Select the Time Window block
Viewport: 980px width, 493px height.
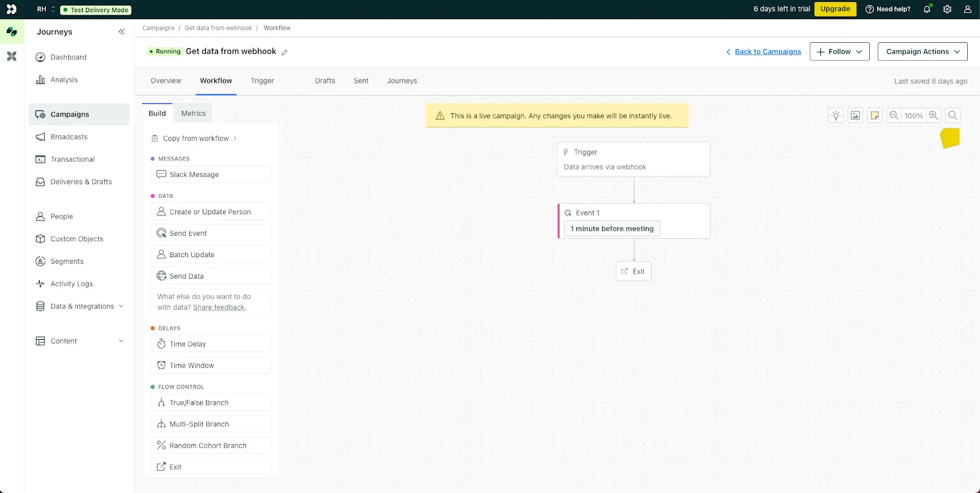tap(211, 366)
